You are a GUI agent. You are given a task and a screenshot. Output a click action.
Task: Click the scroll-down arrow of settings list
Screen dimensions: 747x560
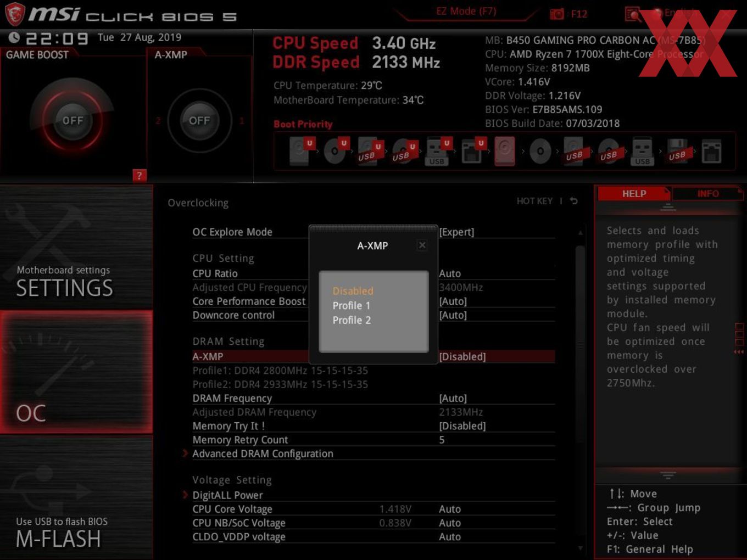click(580, 547)
